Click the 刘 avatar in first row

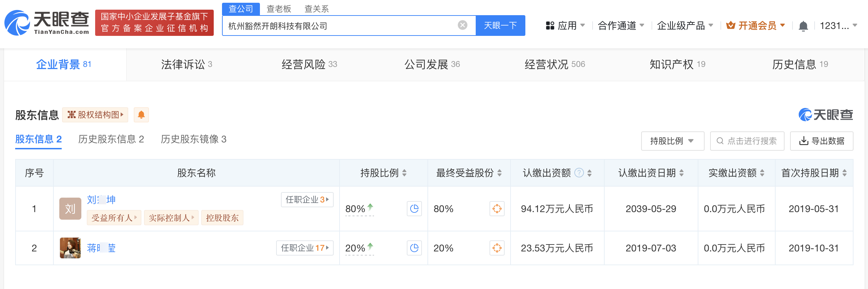[x=70, y=209]
